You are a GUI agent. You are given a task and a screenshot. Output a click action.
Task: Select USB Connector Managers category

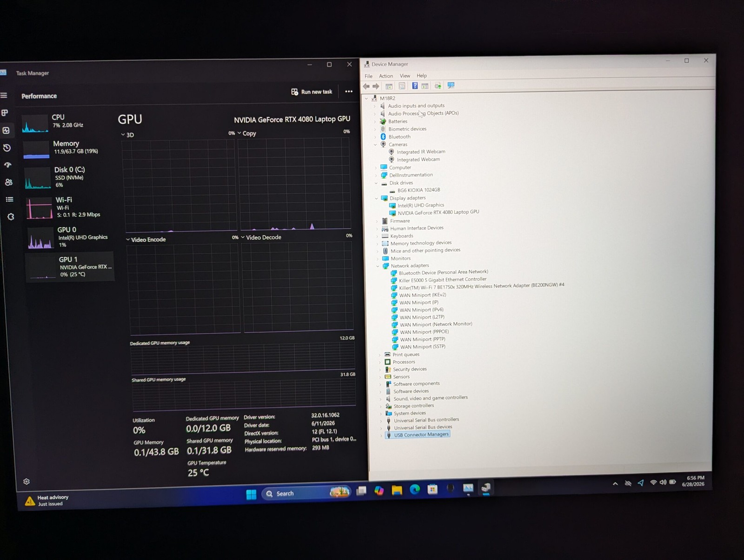click(418, 435)
